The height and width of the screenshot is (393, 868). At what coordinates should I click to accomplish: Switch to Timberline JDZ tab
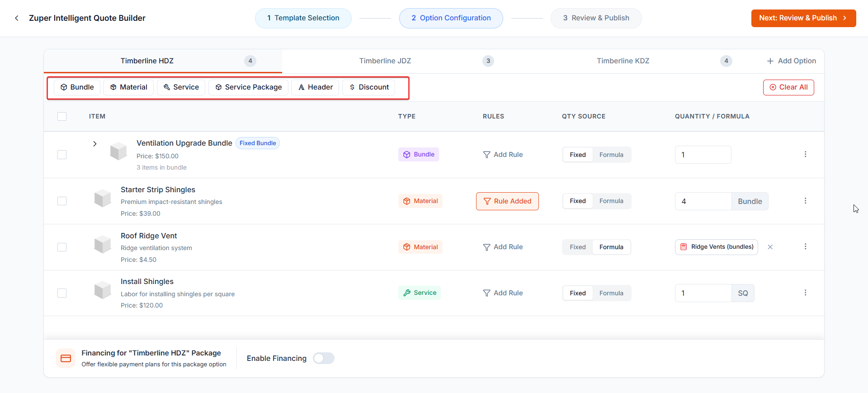[x=401, y=61]
